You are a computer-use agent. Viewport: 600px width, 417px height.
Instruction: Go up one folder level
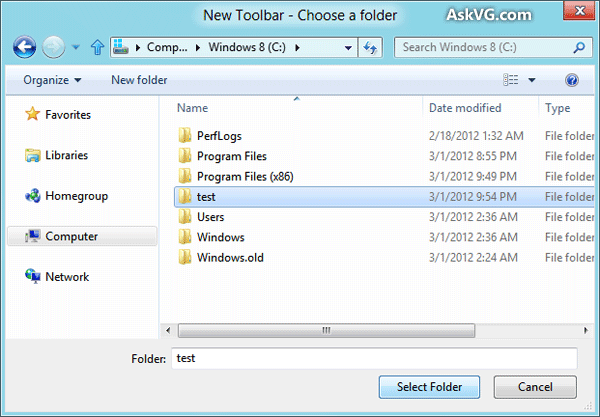tap(98, 47)
